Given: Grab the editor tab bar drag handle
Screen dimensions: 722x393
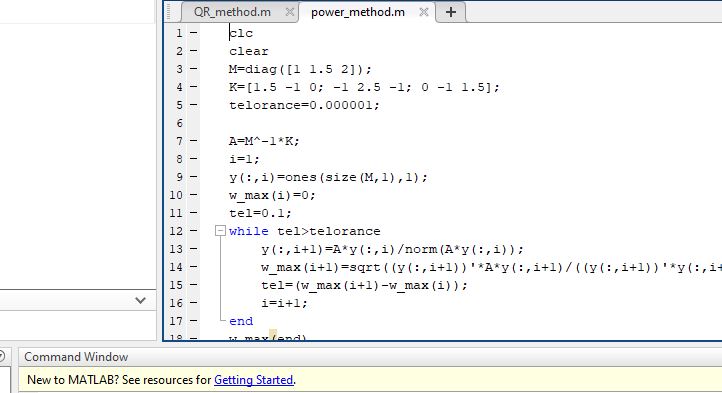Looking at the screenshot, I should [169, 12].
